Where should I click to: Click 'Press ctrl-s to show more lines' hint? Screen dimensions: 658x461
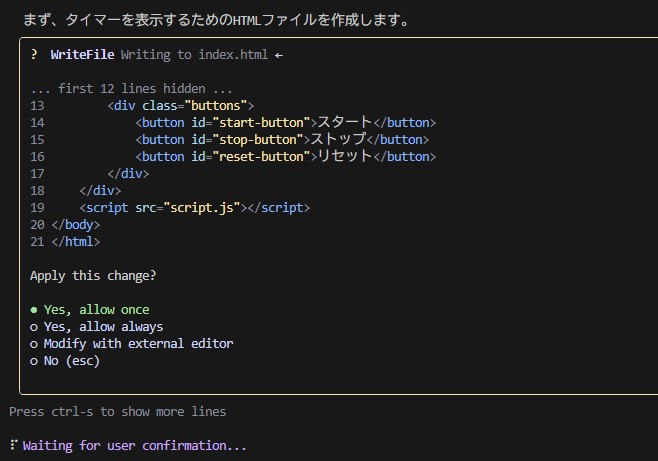point(118,412)
